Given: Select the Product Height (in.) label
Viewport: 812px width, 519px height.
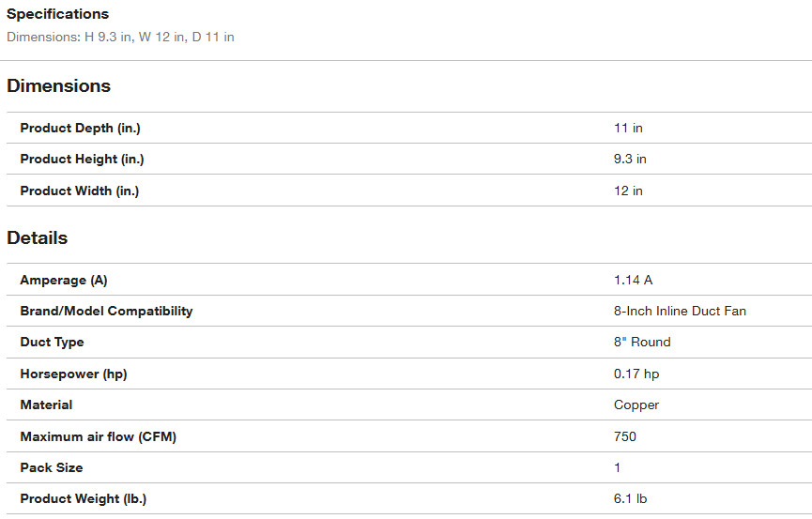Looking at the screenshot, I should coord(82,160).
